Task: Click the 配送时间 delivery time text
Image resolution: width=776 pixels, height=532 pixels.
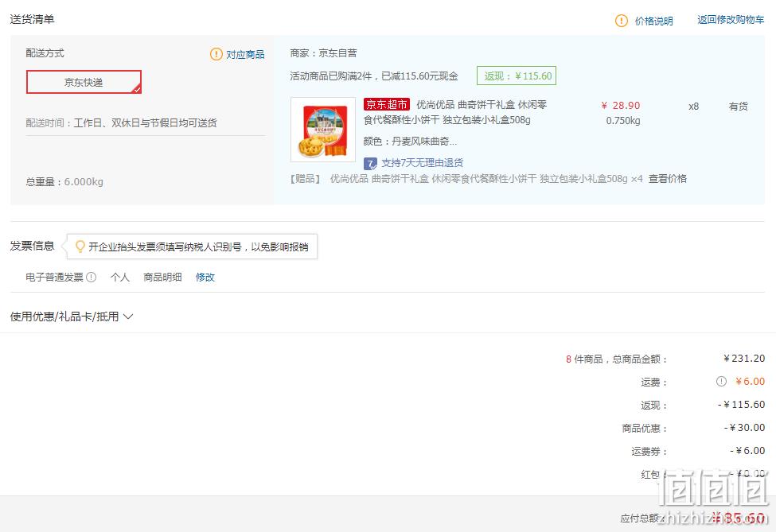Action: [x=121, y=122]
